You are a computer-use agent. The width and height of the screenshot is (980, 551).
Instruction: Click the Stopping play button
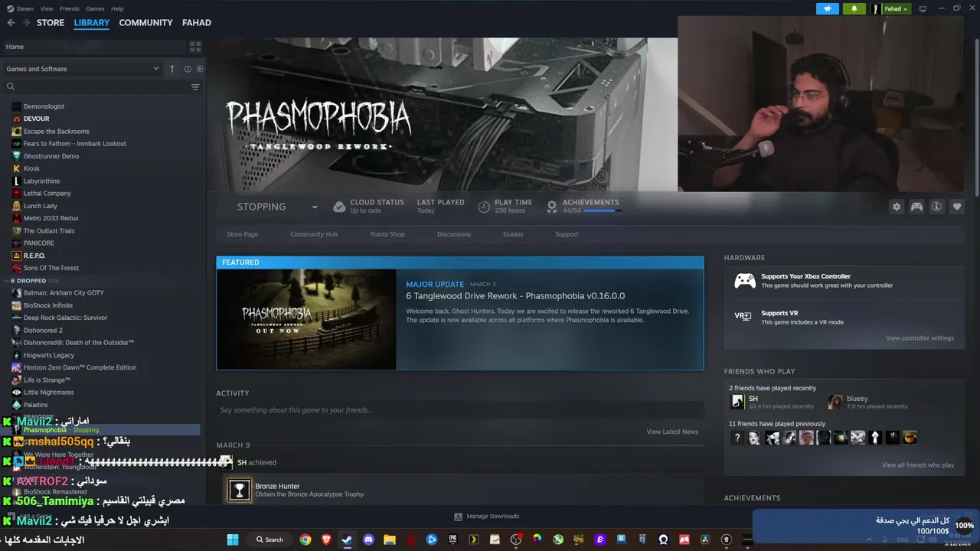point(261,207)
